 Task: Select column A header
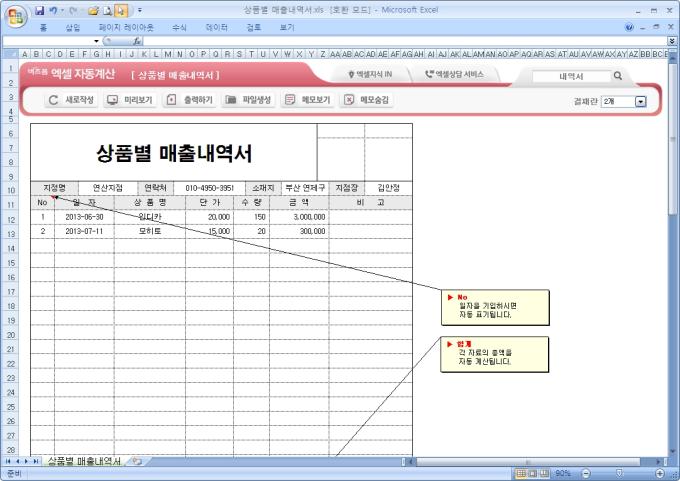[24, 54]
